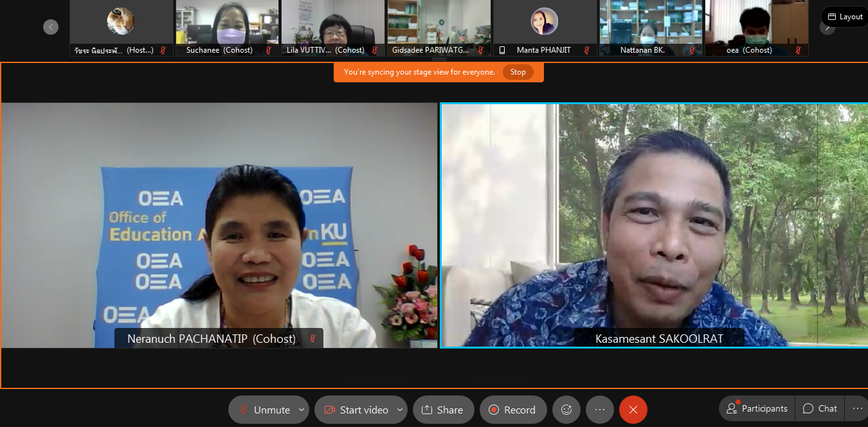Screen dimensions: 868x427
Task: Click the host's cat avatar thumbnail
Action: 121,22
